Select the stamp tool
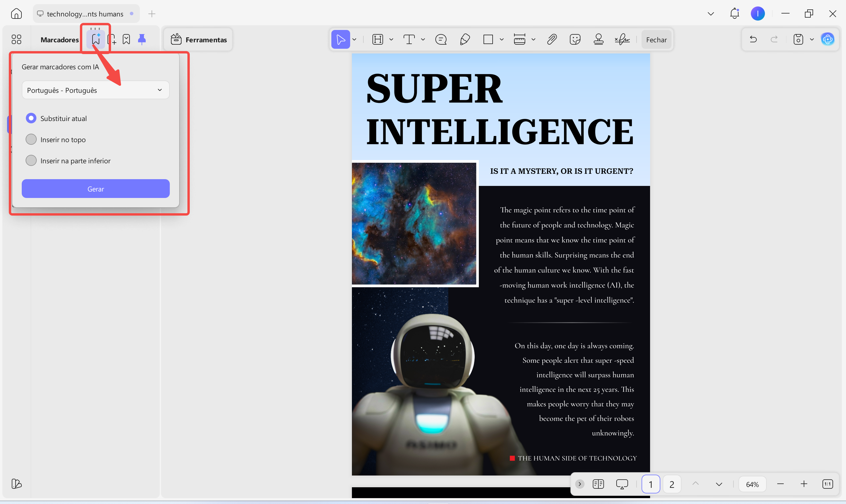 (x=598, y=40)
